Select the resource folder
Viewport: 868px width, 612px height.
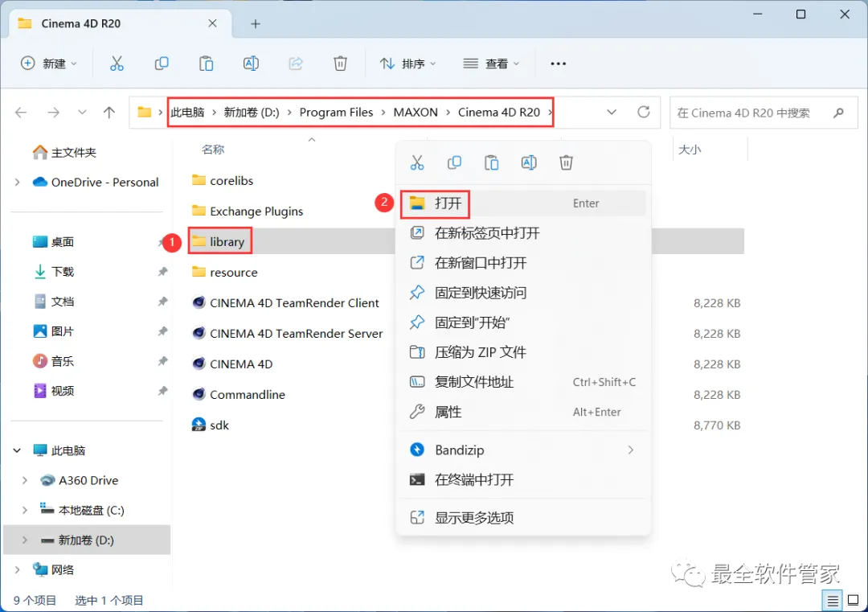[x=233, y=273]
